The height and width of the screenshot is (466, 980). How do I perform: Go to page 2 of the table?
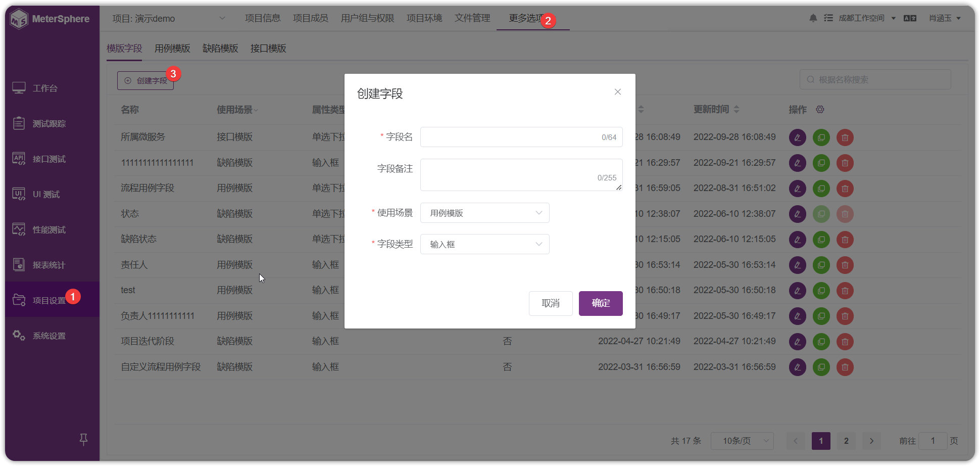[847, 441]
